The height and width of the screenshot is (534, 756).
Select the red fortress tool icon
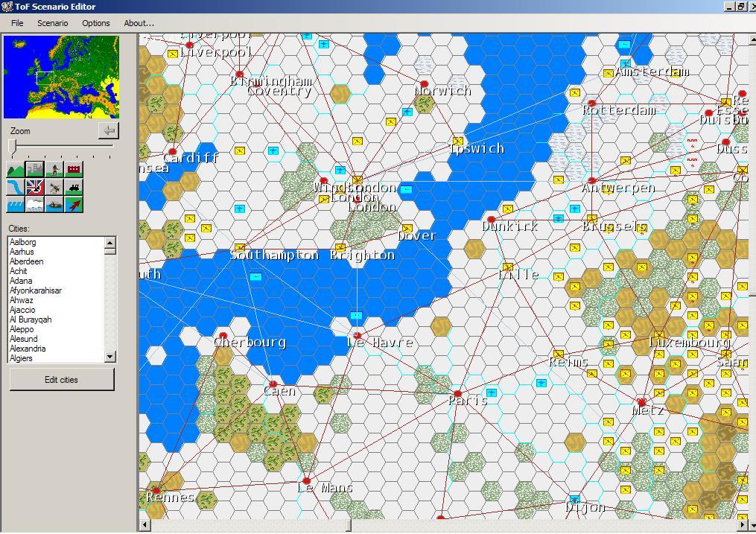74,169
